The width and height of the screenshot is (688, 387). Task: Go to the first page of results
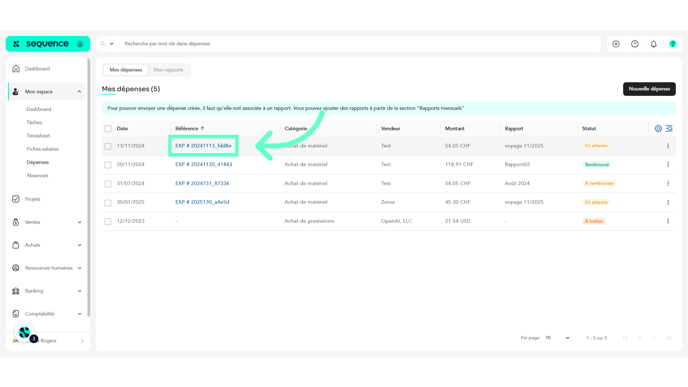click(626, 338)
